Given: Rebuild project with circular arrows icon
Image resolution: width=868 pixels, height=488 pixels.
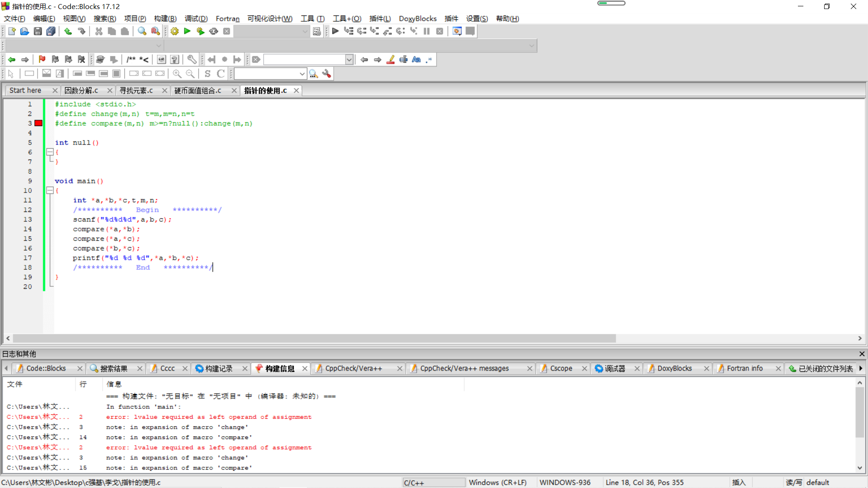Looking at the screenshot, I should point(213,31).
